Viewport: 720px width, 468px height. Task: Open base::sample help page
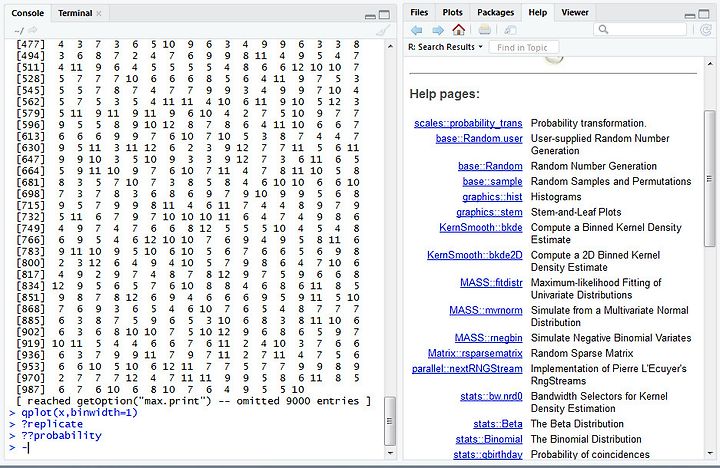tap(492, 181)
